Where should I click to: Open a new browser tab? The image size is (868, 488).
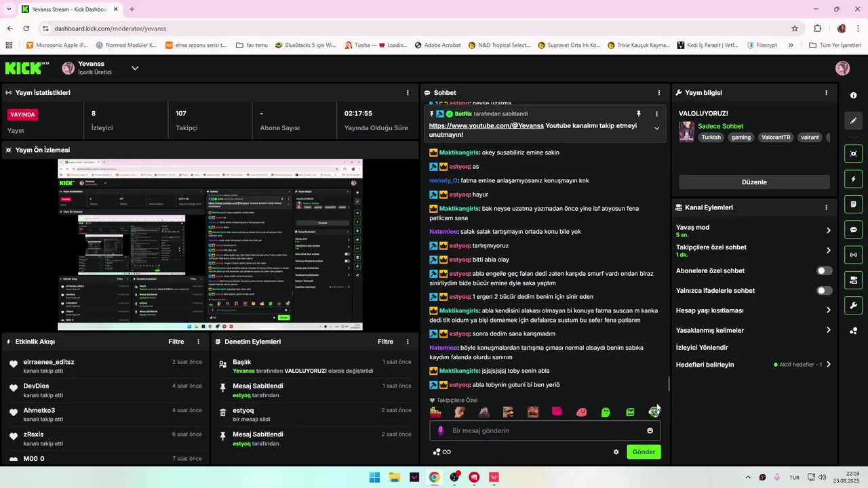[132, 9]
